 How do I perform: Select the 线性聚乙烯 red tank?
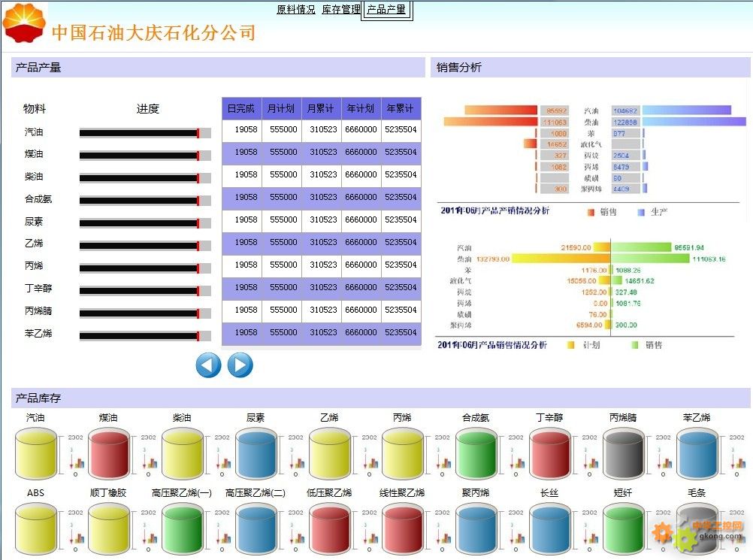pyautogui.click(x=403, y=529)
